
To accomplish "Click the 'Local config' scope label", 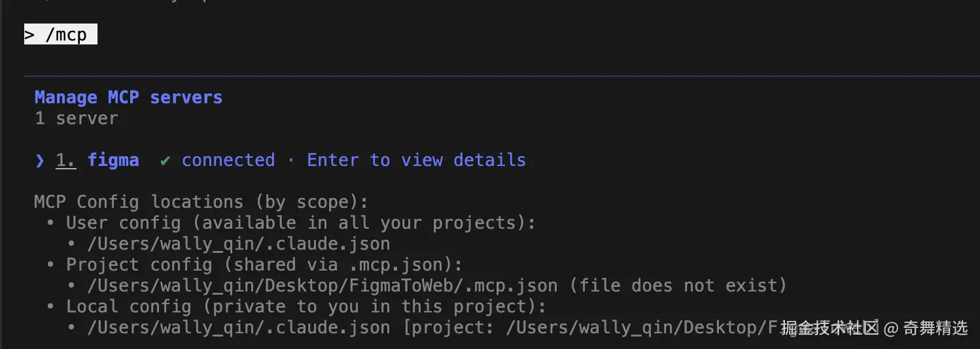I will click(x=128, y=307).
